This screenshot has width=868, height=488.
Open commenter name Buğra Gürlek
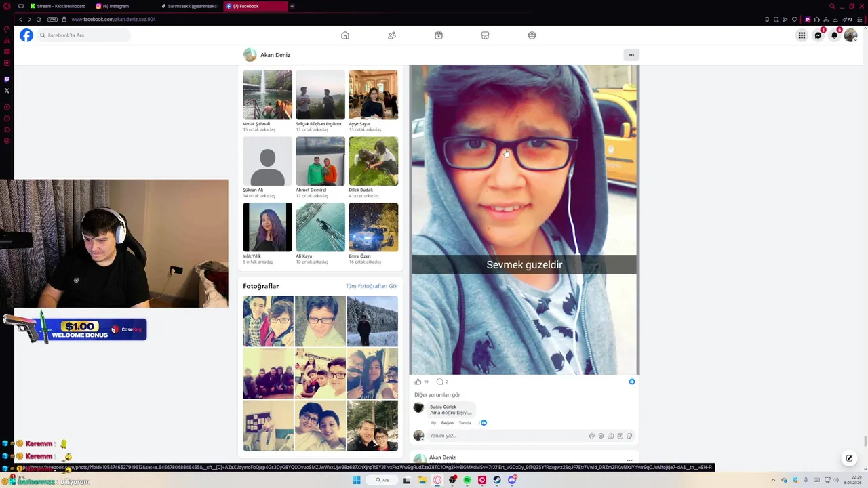point(443,407)
